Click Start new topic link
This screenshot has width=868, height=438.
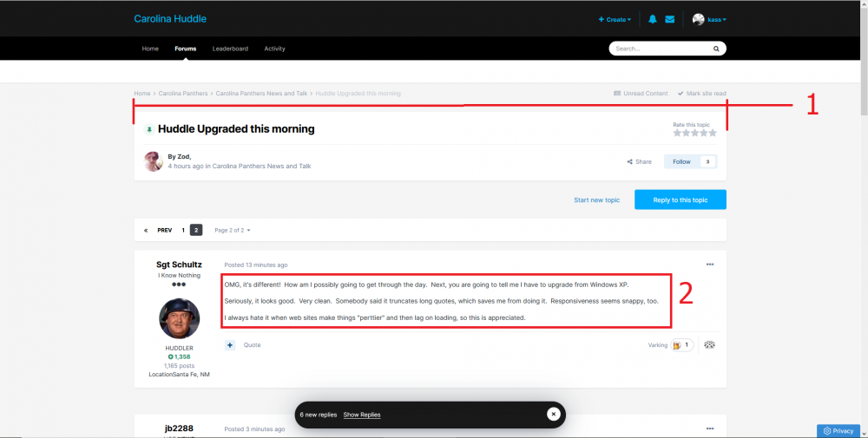tap(597, 199)
